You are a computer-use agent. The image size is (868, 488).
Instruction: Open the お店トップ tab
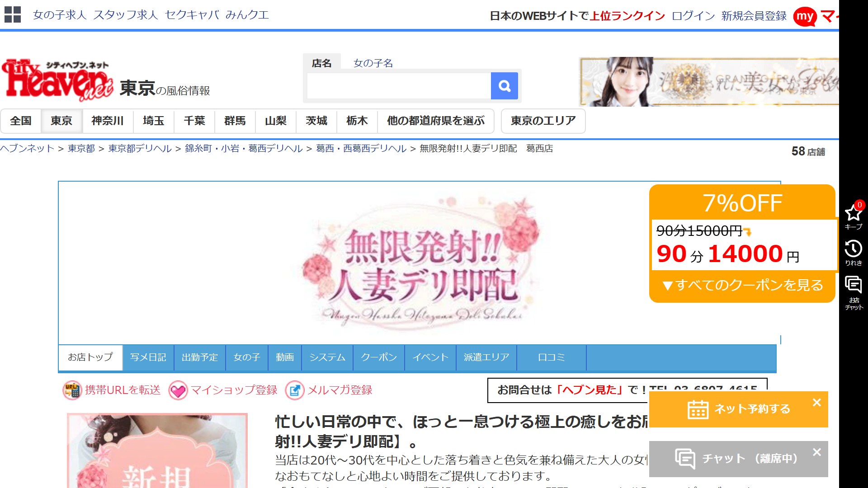[x=90, y=357]
